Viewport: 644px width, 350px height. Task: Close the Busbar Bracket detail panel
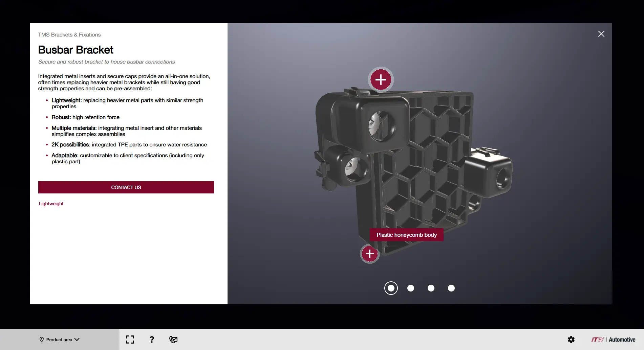click(x=601, y=34)
